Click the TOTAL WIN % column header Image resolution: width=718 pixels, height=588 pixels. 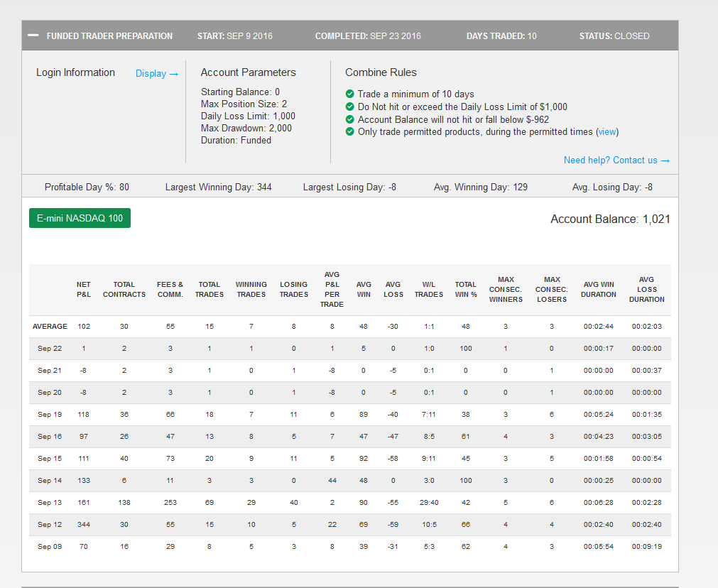click(x=466, y=290)
